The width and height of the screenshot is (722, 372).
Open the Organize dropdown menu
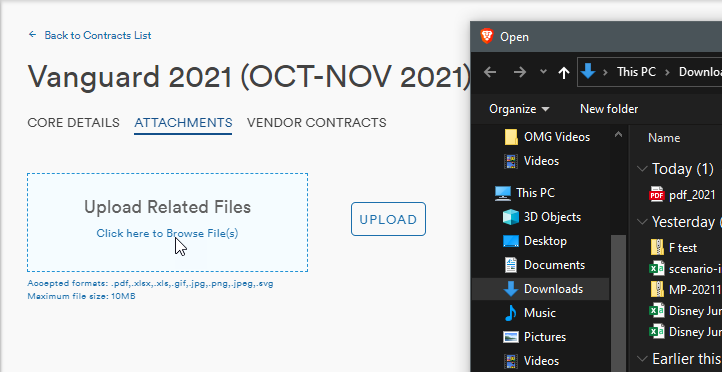(x=519, y=109)
